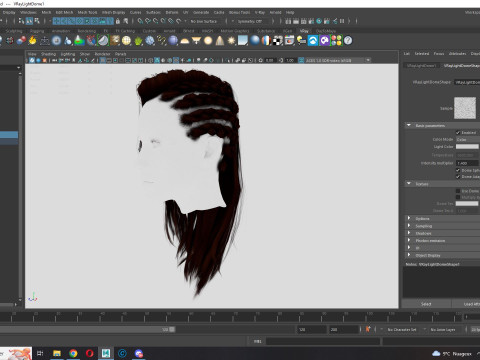This screenshot has width=480, height=360.
Task: Click the Select button in Attribute Editor
Action: click(426, 304)
